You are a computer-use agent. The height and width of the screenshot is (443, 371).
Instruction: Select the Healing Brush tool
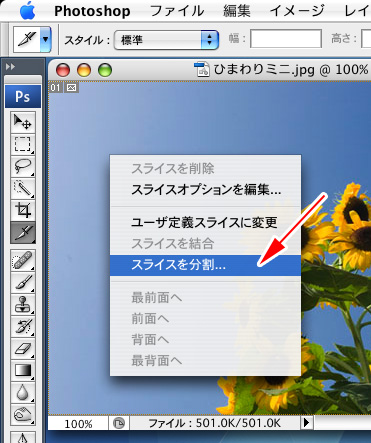pos(23,260)
